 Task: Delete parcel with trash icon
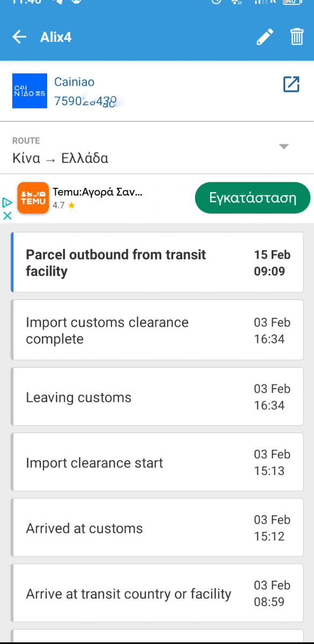[297, 37]
